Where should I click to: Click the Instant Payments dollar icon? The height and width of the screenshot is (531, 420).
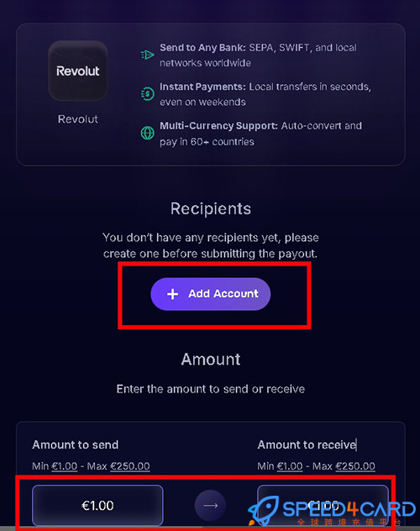click(148, 94)
